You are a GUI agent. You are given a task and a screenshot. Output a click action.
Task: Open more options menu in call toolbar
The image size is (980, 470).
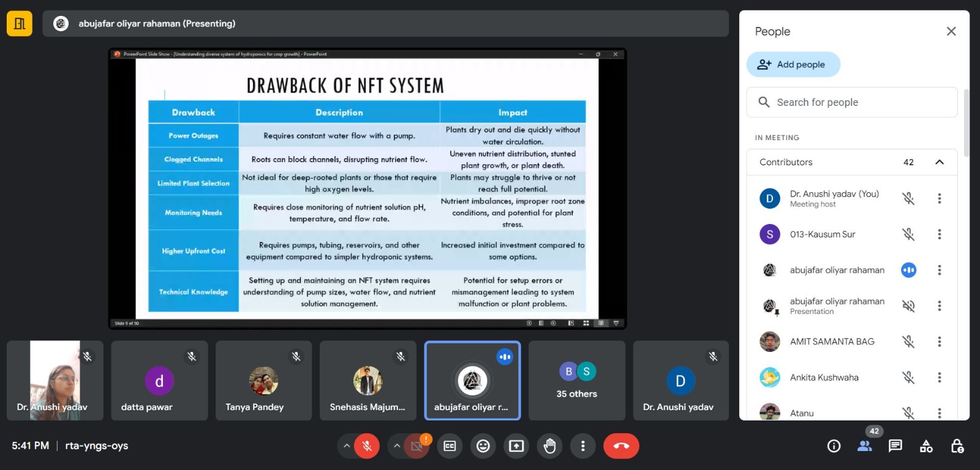pyautogui.click(x=582, y=446)
